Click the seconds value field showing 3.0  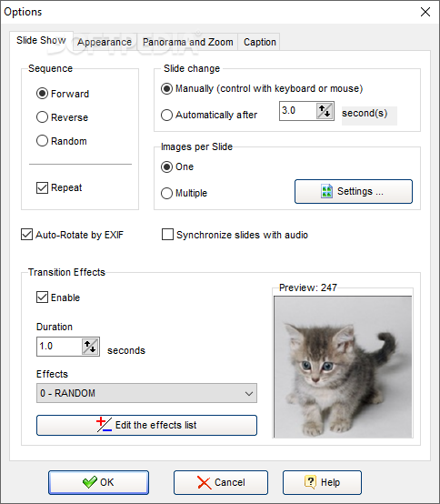coord(297,111)
